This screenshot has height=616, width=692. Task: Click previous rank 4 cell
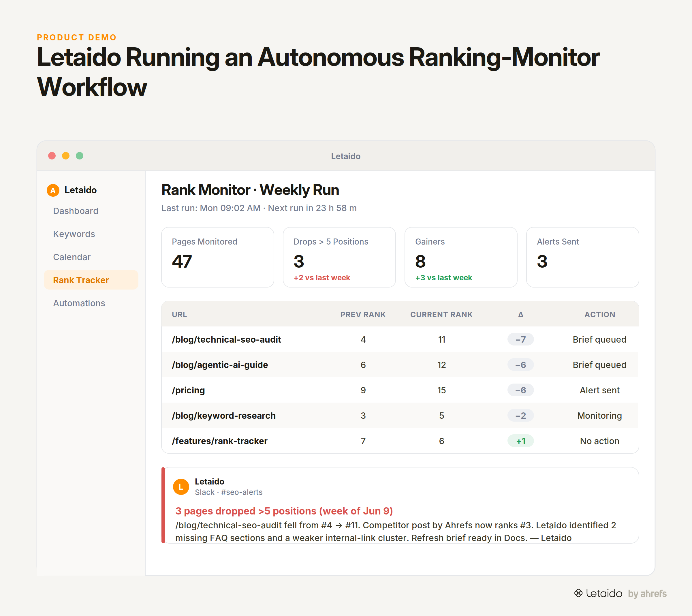[x=363, y=339]
